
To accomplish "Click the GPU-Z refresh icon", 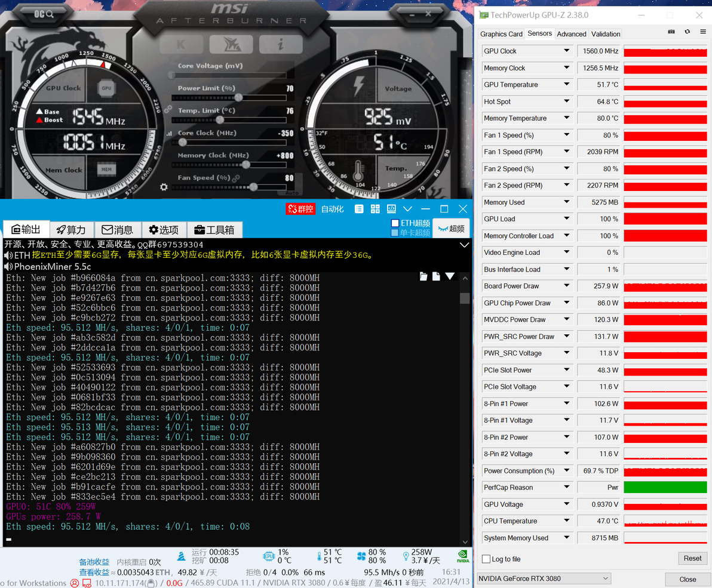I will 688,32.
